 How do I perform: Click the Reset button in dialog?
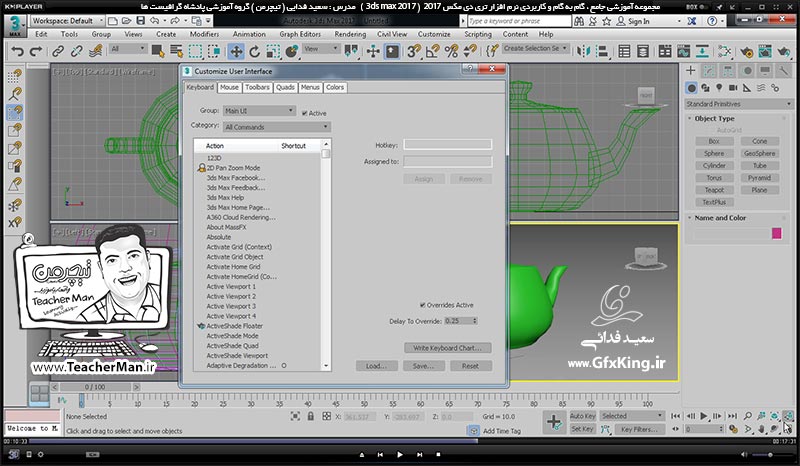470,366
